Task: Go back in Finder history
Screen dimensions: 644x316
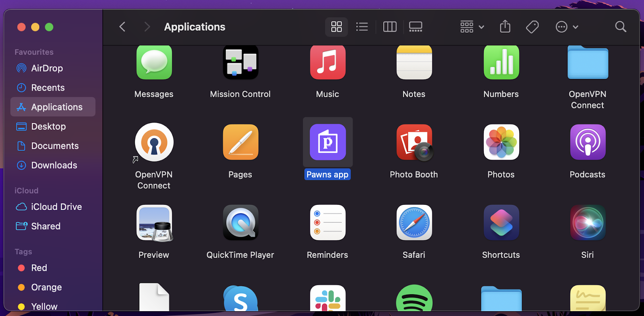Action: [122, 27]
